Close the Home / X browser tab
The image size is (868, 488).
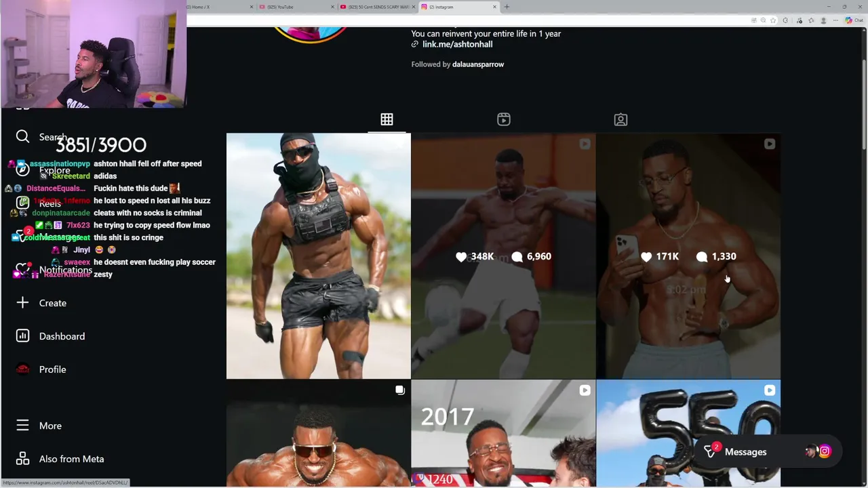point(252,7)
